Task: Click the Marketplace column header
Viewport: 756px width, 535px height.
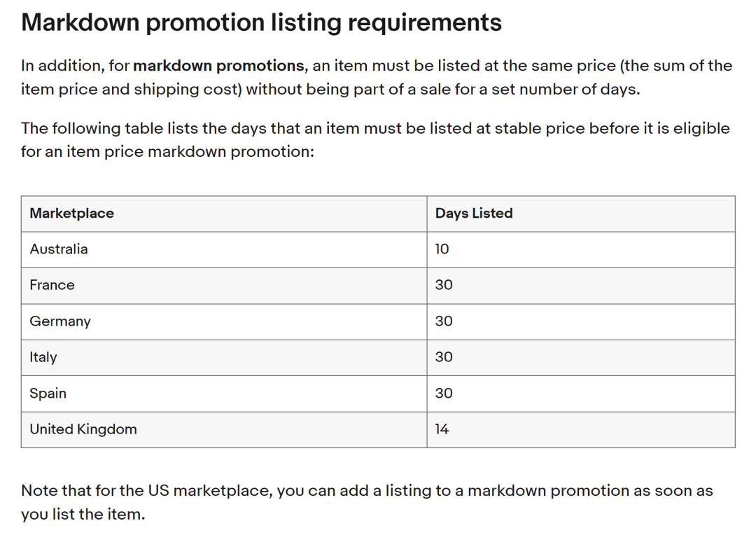Action: [72, 213]
